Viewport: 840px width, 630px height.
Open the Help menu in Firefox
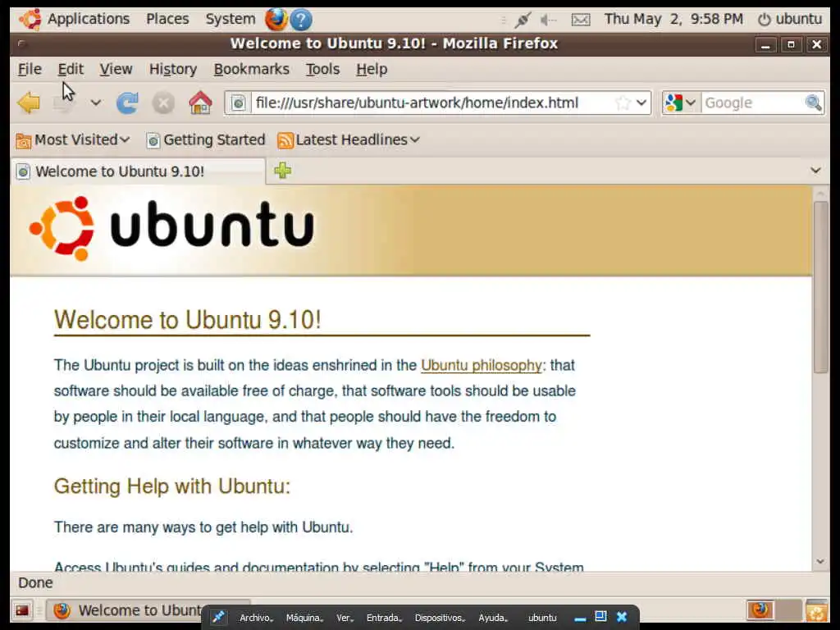click(x=372, y=69)
